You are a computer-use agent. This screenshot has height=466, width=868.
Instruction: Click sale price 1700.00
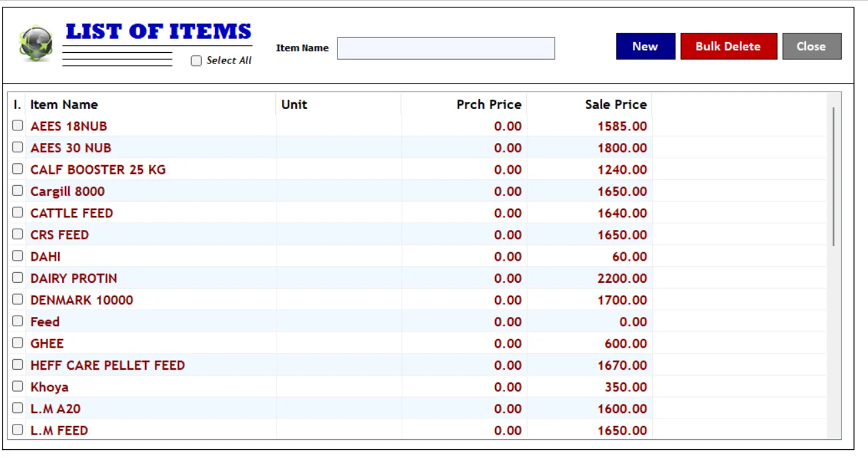coord(622,300)
